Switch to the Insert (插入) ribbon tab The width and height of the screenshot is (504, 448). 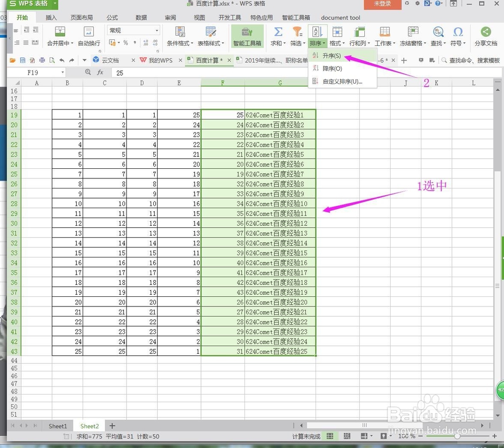pyautogui.click(x=51, y=18)
